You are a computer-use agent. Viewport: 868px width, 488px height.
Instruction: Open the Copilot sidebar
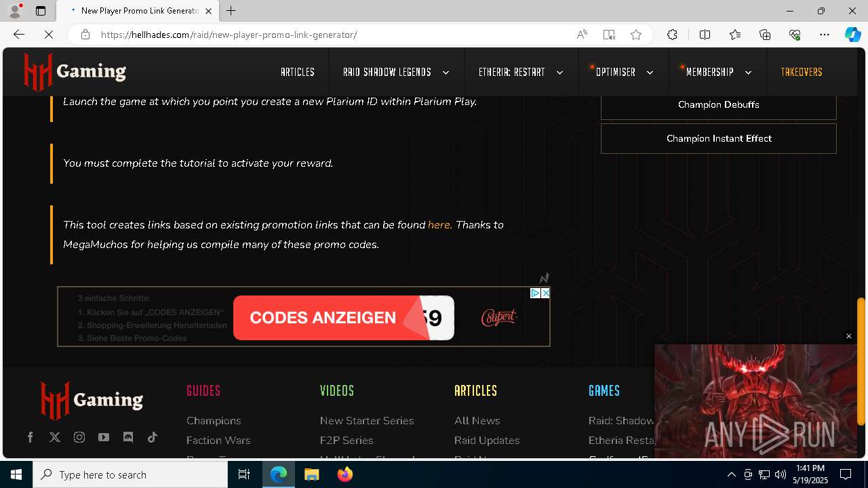pos(852,35)
